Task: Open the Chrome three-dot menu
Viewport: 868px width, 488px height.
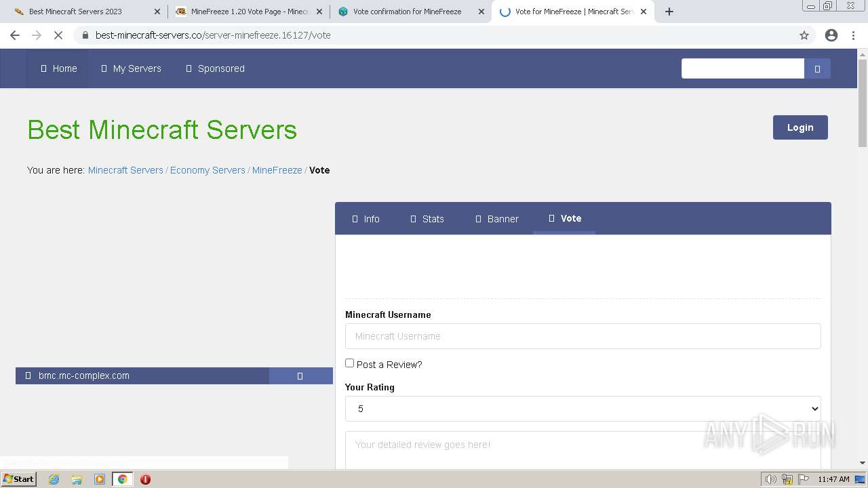Action: [853, 35]
